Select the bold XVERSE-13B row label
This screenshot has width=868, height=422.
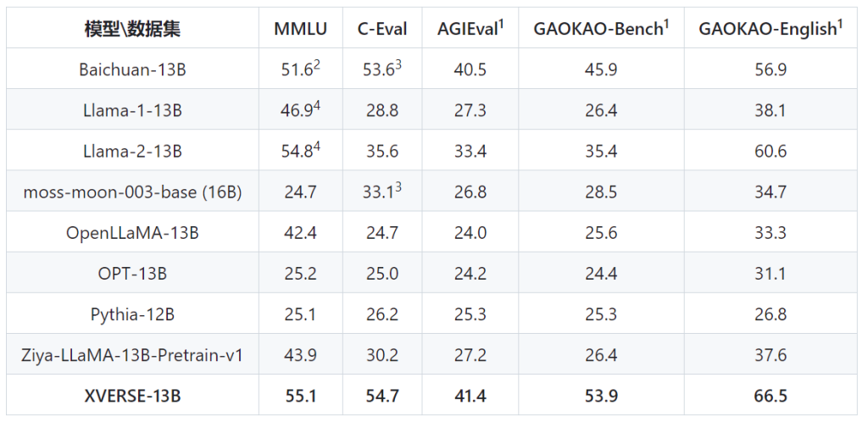[x=132, y=397]
